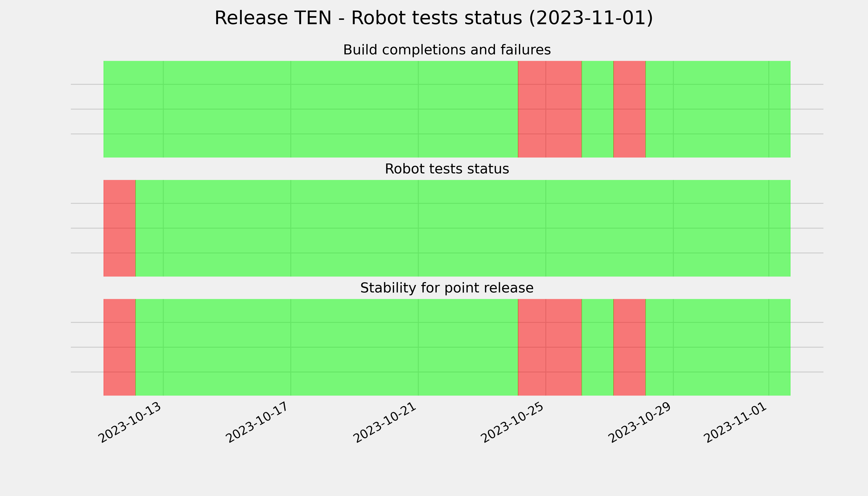Viewport: 868px width, 496px height.
Task: Click the widest red block in Stability chart
Action: coord(550,347)
